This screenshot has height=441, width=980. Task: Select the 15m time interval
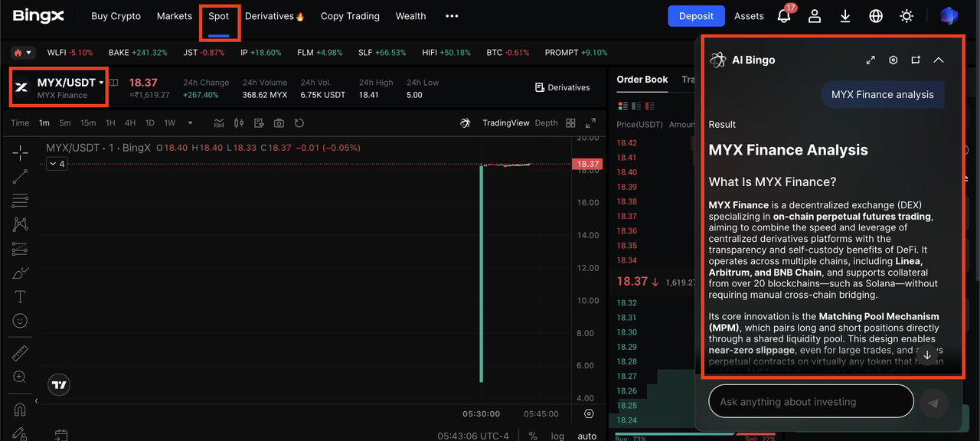(x=88, y=123)
